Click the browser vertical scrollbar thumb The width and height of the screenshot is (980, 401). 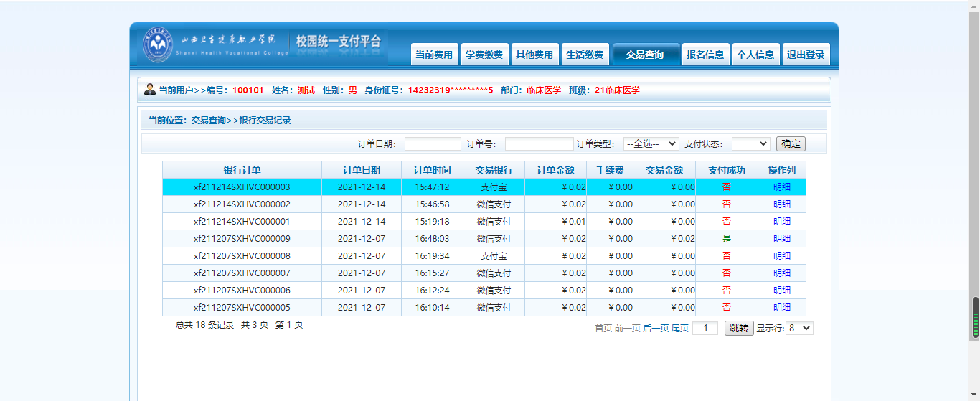pos(975,317)
